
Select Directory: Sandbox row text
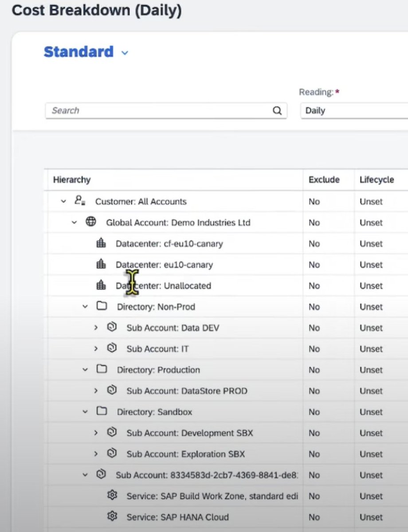click(x=155, y=412)
